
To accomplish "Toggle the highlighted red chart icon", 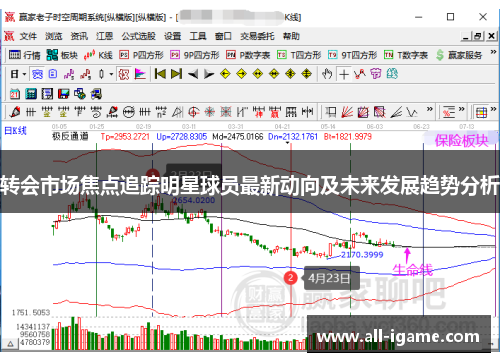I will (124, 74).
